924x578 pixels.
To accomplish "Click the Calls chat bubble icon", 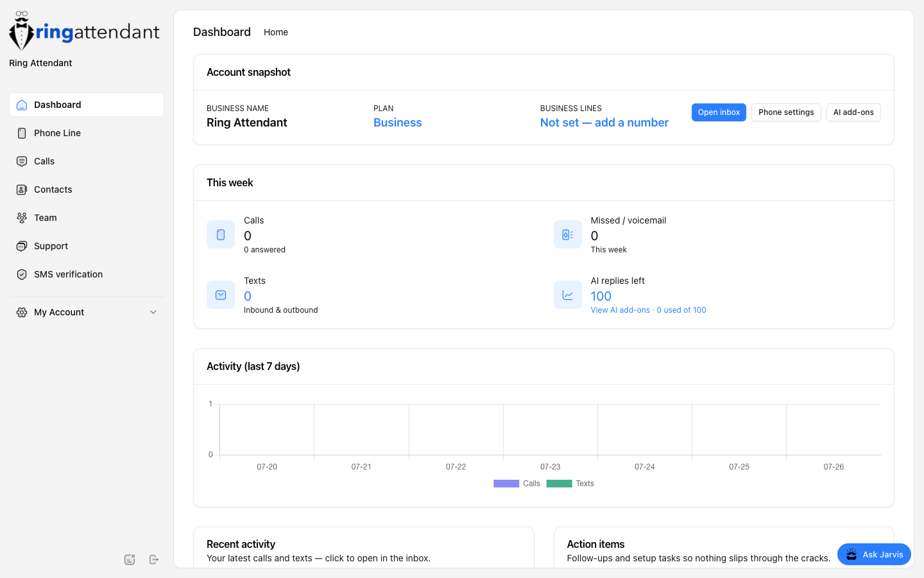I will [22, 161].
